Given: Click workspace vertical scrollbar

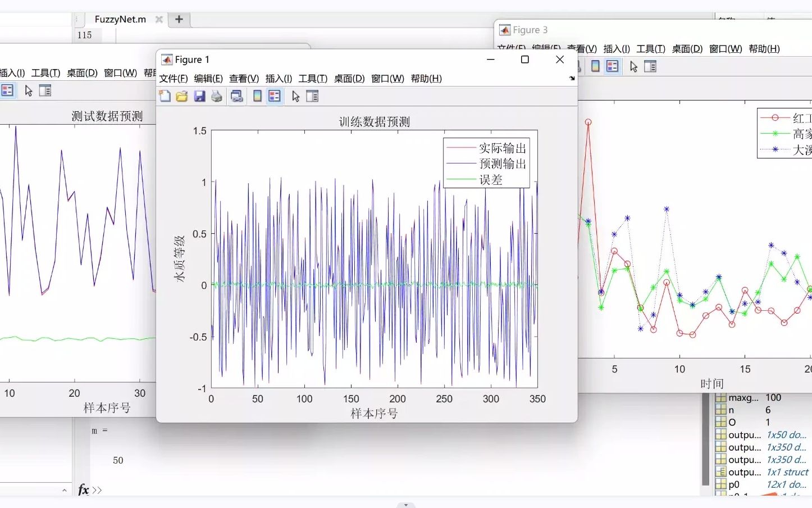Looking at the screenshot, I should coord(706,439).
